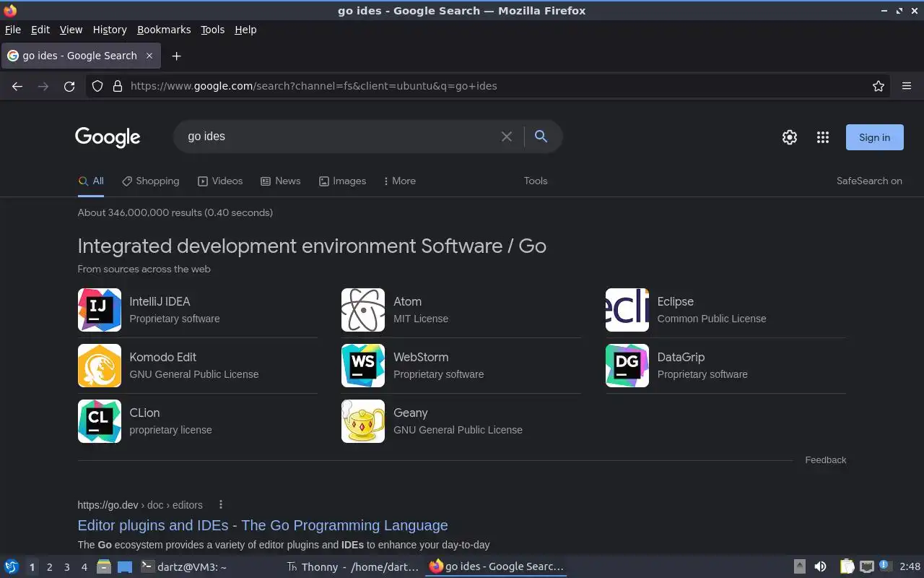Open the Tools menu in menu bar
This screenshot has width=924, height=578.
pyautogui.click(x=213, y=30)
